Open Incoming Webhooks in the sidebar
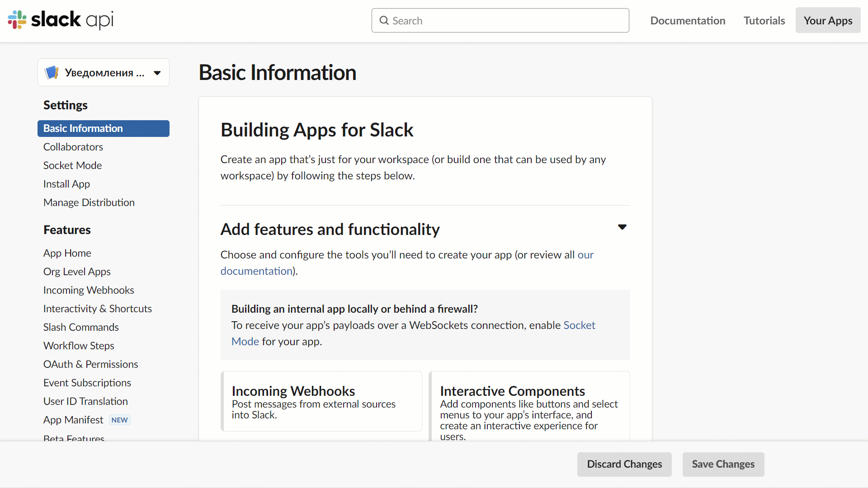868x488 pixels. 89,290
